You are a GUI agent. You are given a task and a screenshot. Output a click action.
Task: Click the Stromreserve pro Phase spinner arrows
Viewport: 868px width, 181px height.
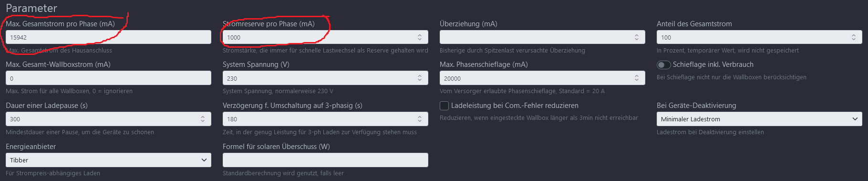(x=420, y=37)
